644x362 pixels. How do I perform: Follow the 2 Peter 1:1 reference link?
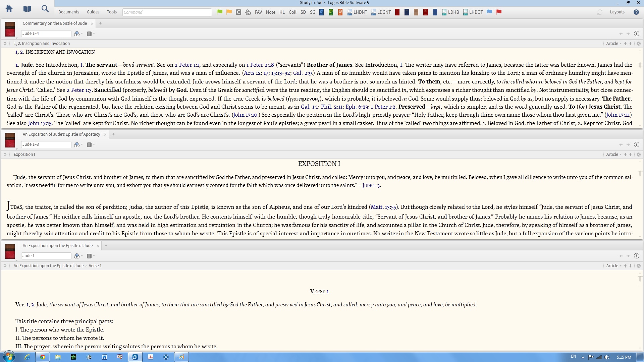187,65
